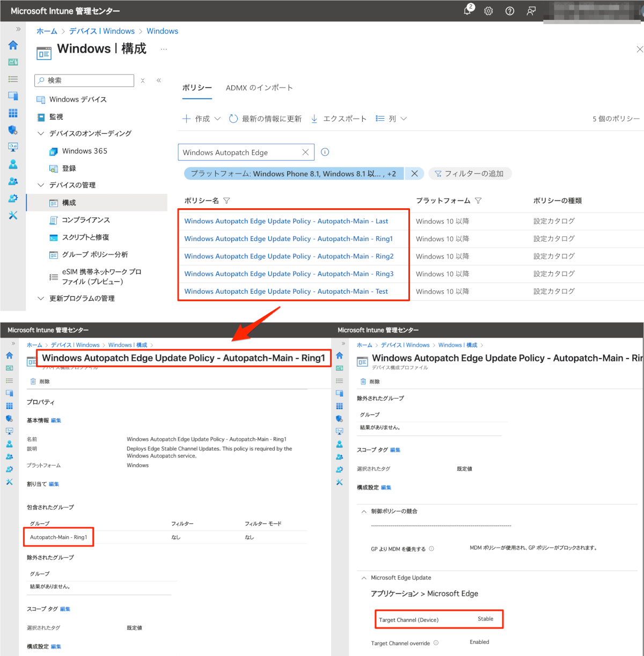Image resolution: width=644 pixels, height=656 pixels.
Task: Open eSIM 携帯ネットワーク プロファイル menu item
Action: pos(101,276)
